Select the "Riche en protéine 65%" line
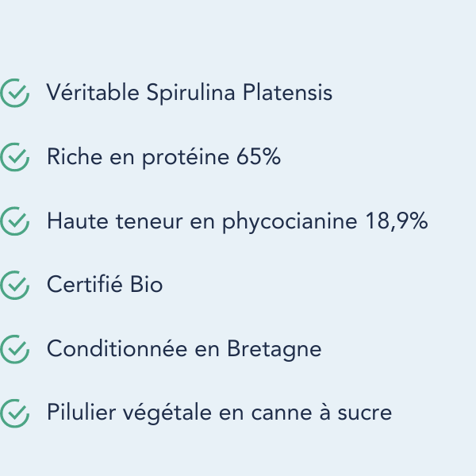 (163, 157)
